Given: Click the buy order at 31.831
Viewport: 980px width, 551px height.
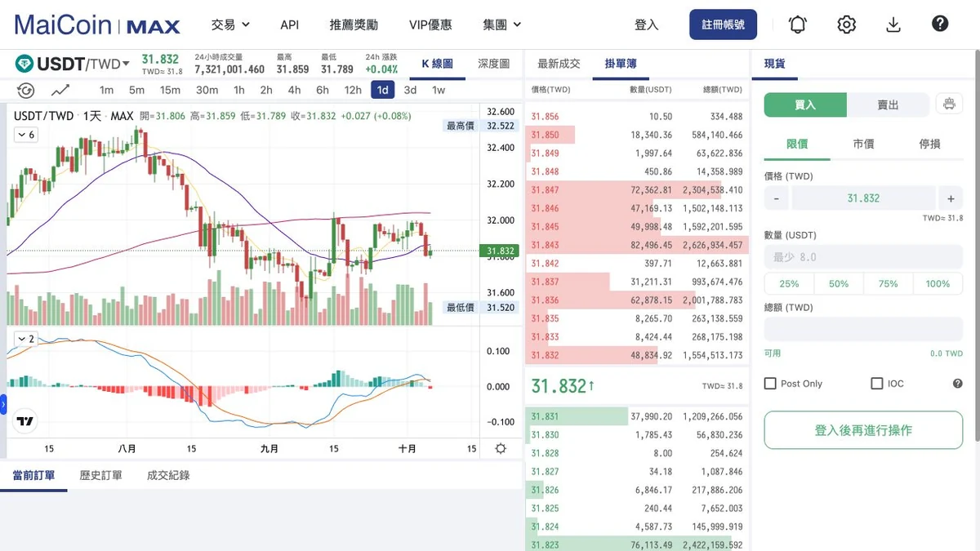Looking at the screenshot, I should pos(637,416).
